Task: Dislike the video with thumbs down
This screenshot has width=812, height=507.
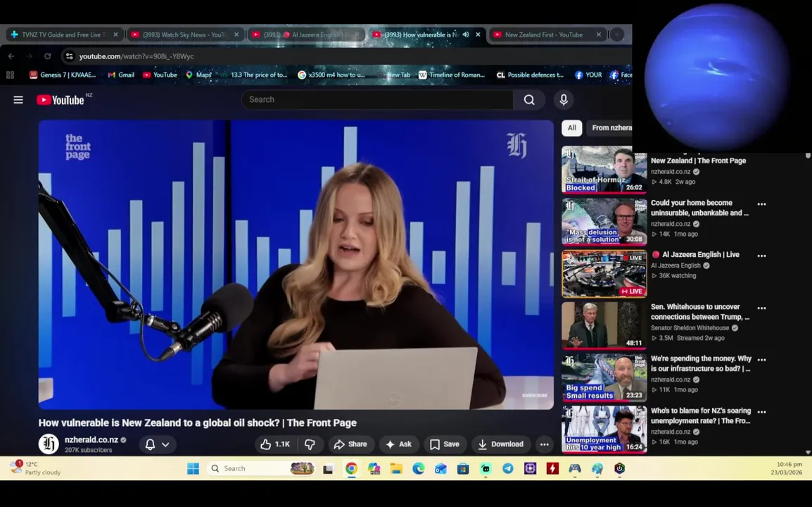Action: pyautogui.click(x=310, y=444)
